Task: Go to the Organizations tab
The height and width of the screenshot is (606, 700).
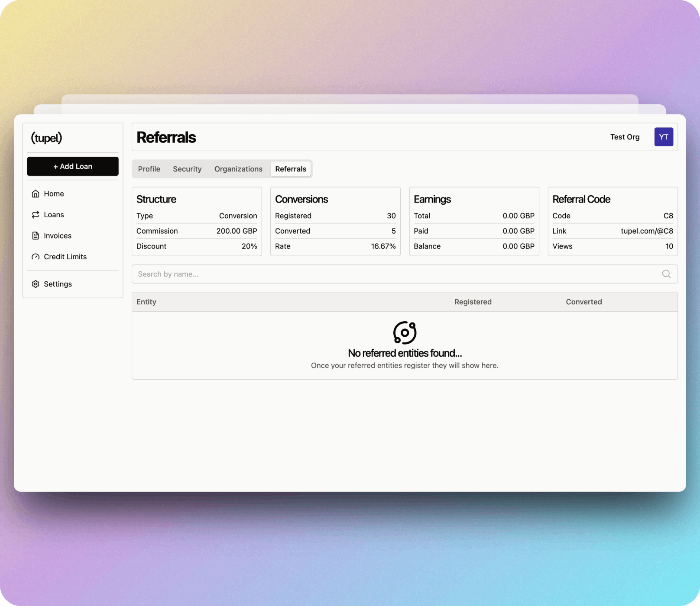Action: 238,169
